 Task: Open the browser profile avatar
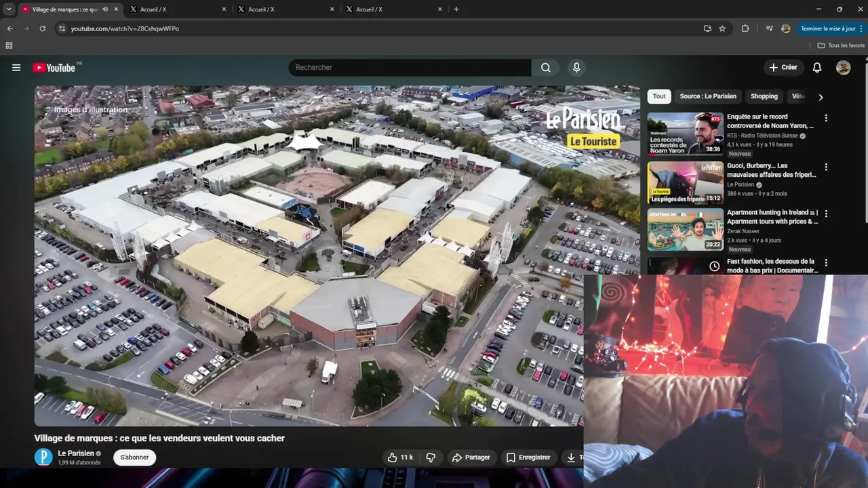785,28
